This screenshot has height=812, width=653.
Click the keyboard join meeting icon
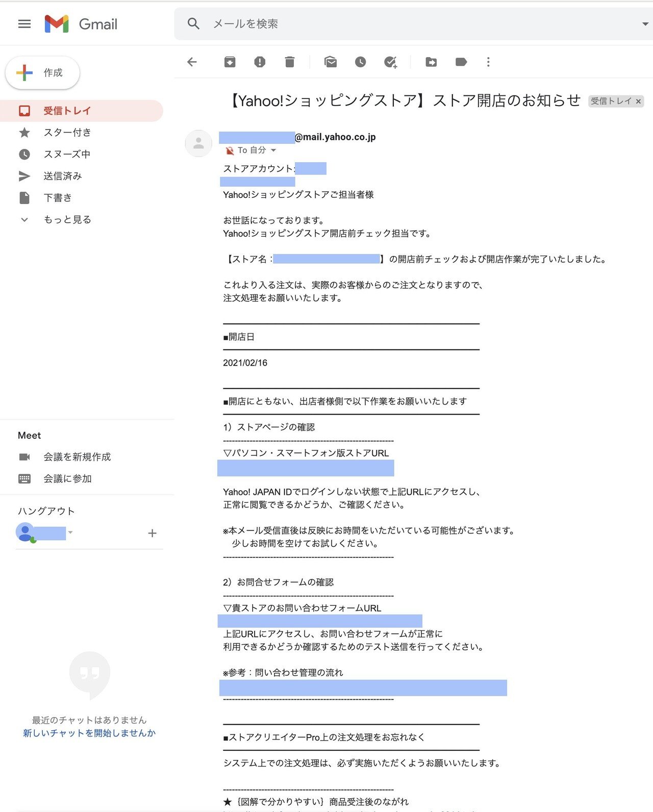click(24, 479)
